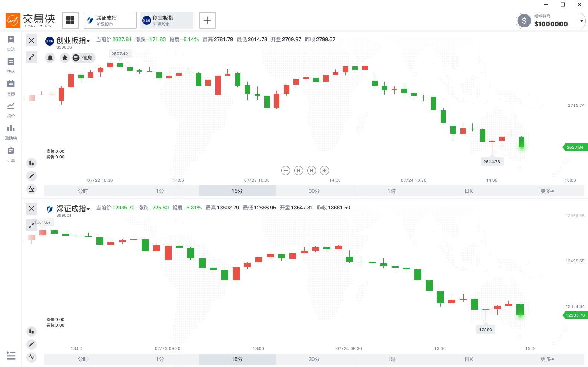Switch to the 深证成指 tab at top
Image resolution: width=588 pixels, height=367 pixels.
110,20
